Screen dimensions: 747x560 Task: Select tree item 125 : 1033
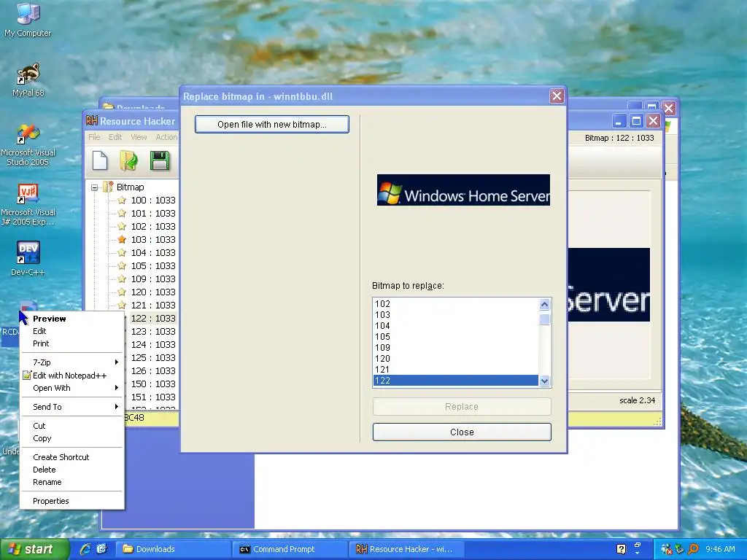click(153, 357)
